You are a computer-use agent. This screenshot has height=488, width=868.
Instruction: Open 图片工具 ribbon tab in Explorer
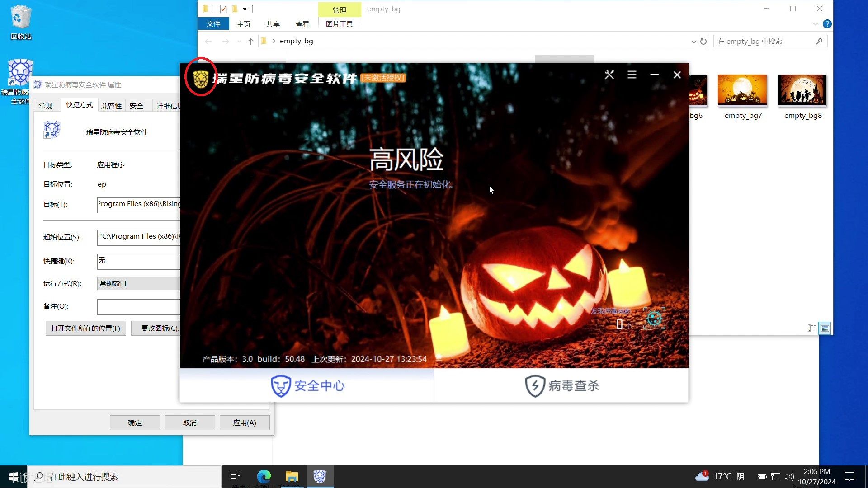(340, 24)
